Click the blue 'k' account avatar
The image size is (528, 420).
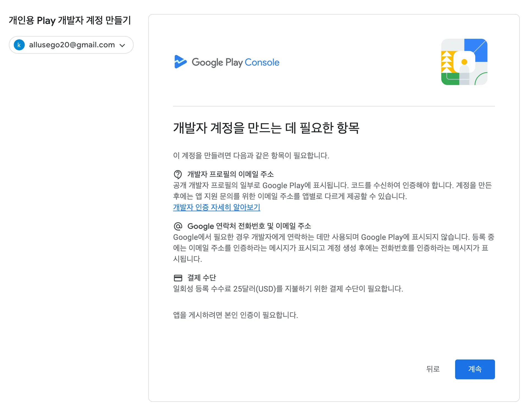19,45
